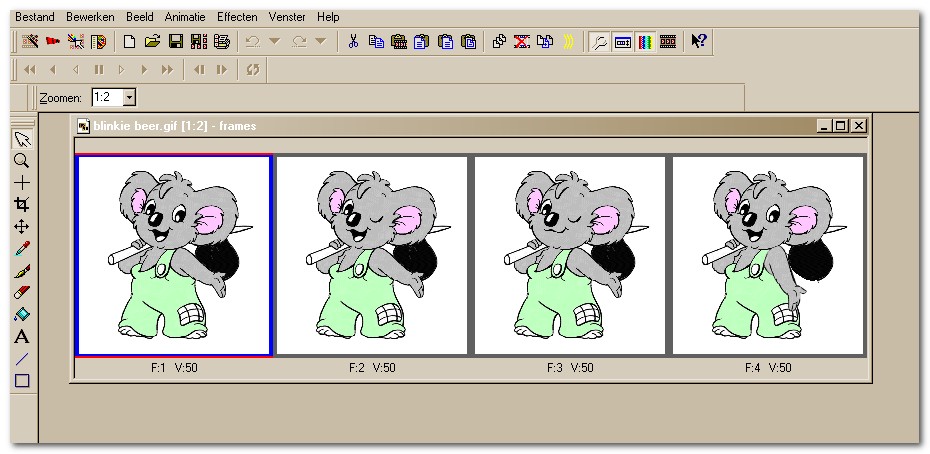
Task: Copy with the two-pages icon
Action: coord(376,42)
